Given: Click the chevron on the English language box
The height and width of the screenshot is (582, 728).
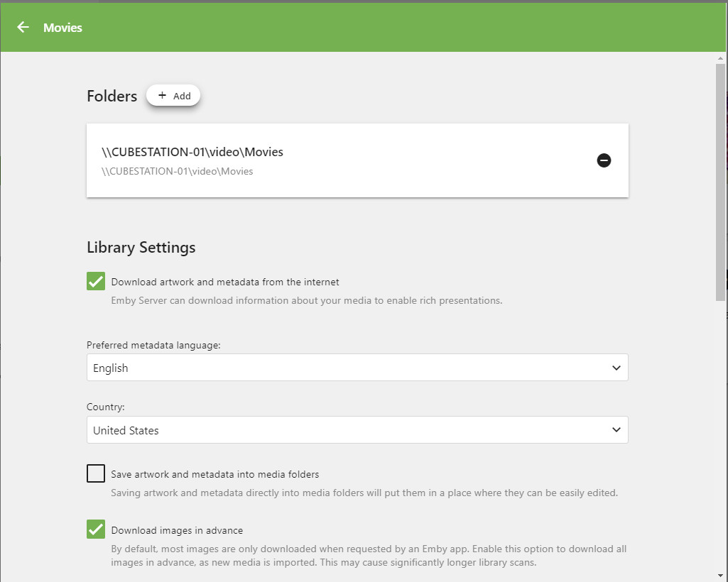Looking at the screenshot, I should tap(616, 368).
